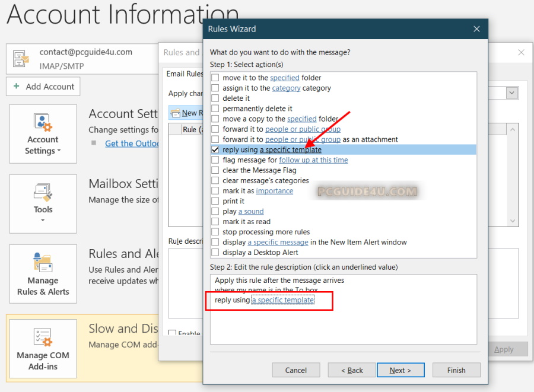Click the Manage COM Add-ins icon
The height and width of the screenshot is (392, 534).
click(43, 337)
